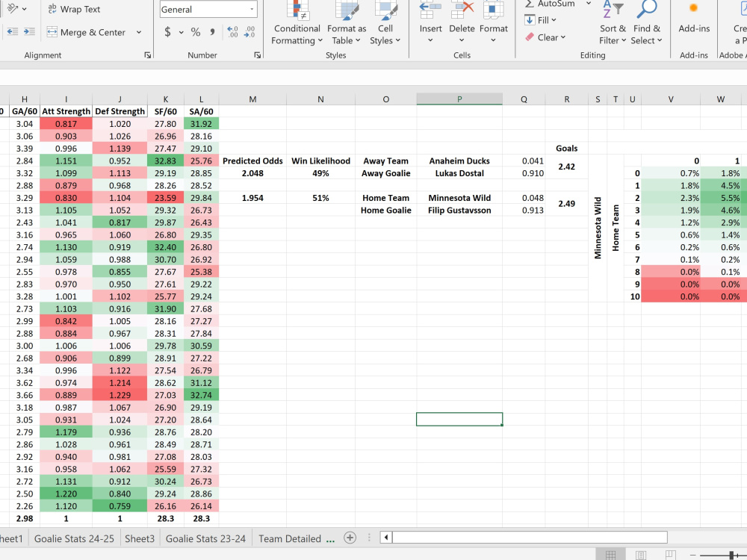This screenshot has width=747, height=560.
Task: Open the General number format combo box
Action: tap(208, 10)
